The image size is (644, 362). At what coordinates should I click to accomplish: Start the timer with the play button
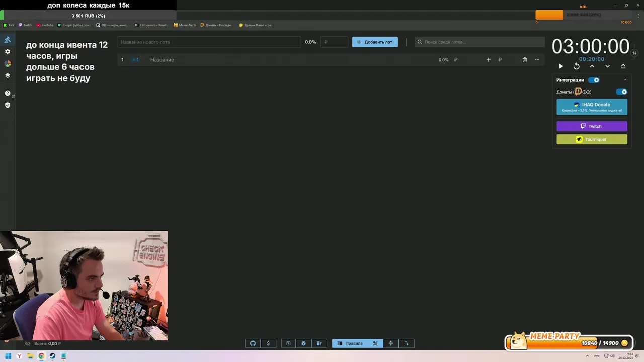click(561, 66)
